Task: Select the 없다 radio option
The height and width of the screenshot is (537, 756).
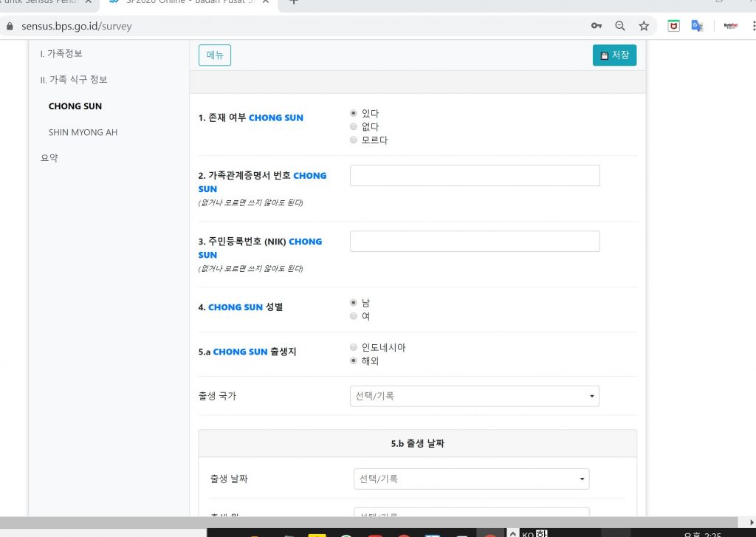Action: point(354,127)
